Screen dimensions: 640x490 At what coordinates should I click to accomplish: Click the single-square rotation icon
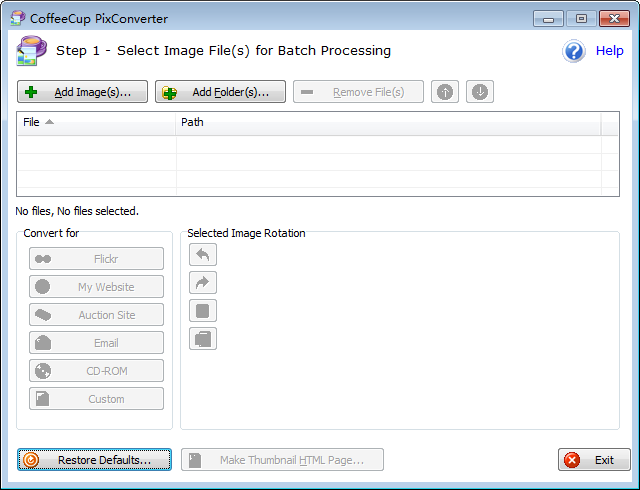point(203,311)
